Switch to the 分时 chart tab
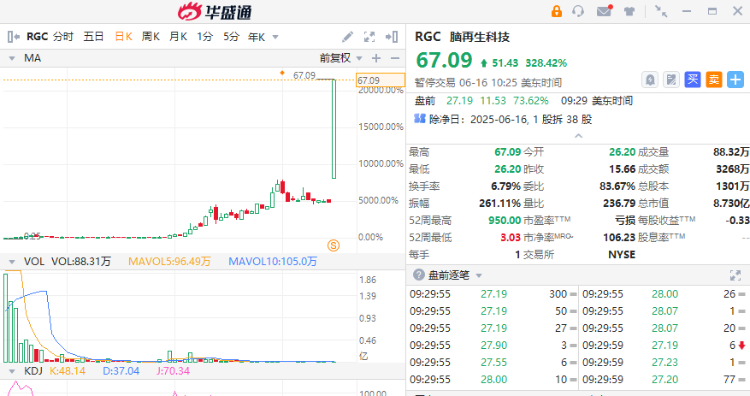 tap(63, 37)
